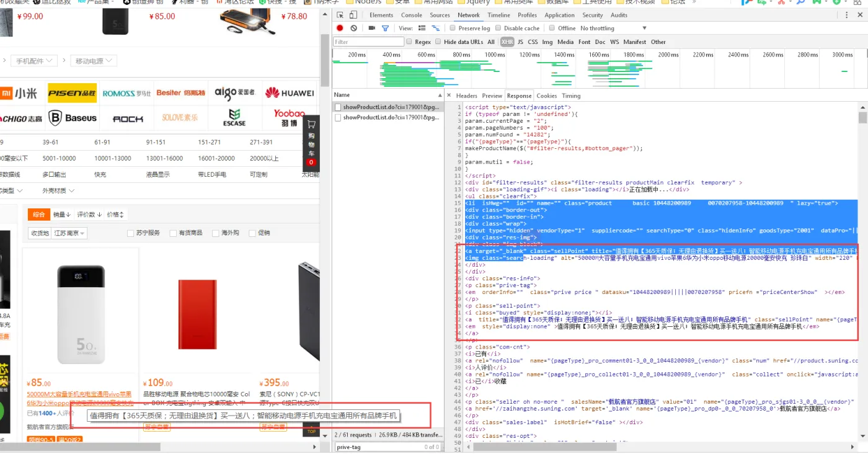Return to page top with TOP button
868x454 pixels.
coord(311,429)
